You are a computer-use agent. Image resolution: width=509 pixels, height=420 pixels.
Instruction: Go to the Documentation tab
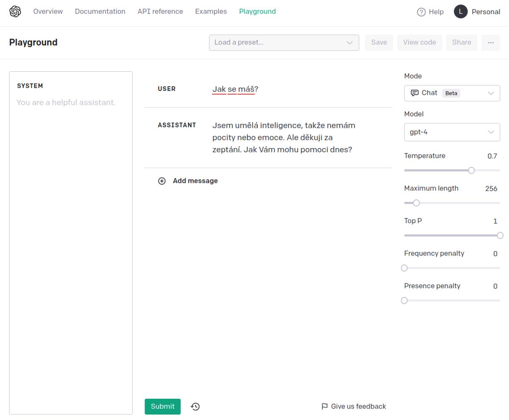tap(100, 11)
